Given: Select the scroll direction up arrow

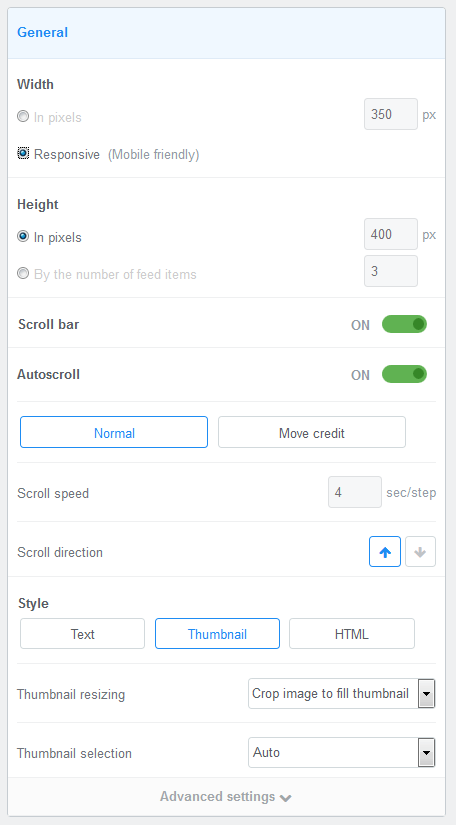Looking at the screenshot, I should 385,551.
